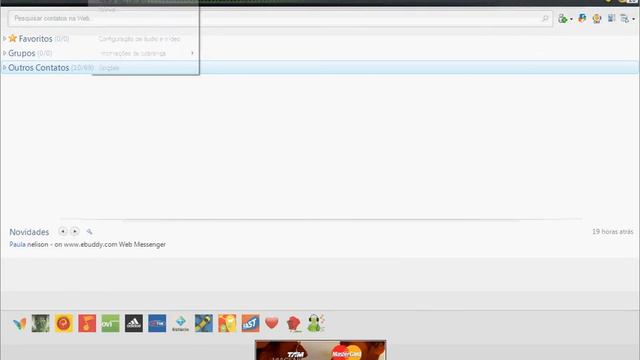The width and height of the screenshot is (640, 360).
Task: Select the Favoritos row label
Action: pyautogui.click(x=36, y=39)
